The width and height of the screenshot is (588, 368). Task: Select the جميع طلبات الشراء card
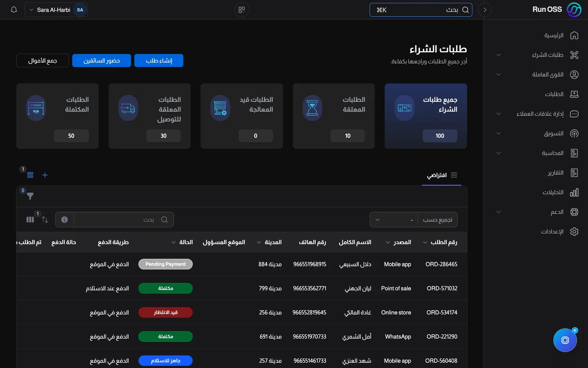pyautogui.click(x=426, y=116)
